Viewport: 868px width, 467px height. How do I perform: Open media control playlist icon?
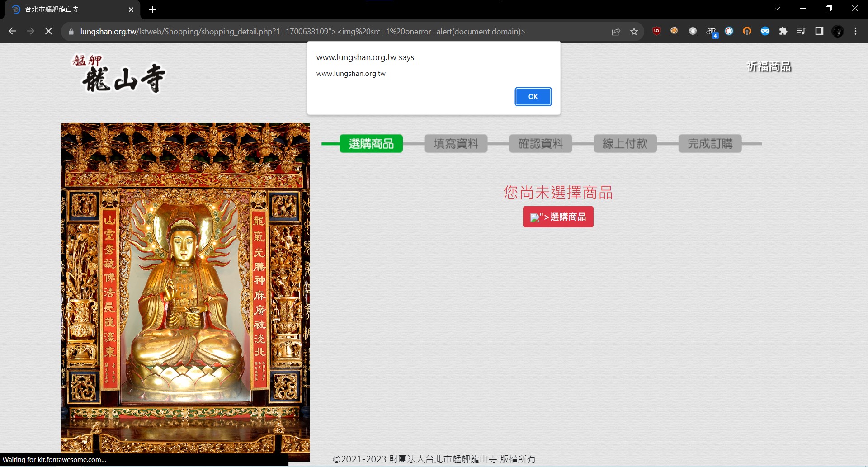801,31
